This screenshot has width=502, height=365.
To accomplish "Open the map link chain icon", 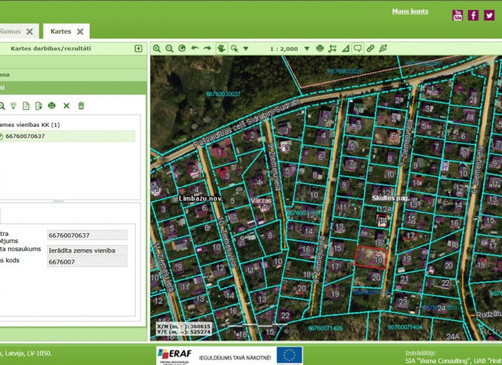I will [x=370, y=49].
